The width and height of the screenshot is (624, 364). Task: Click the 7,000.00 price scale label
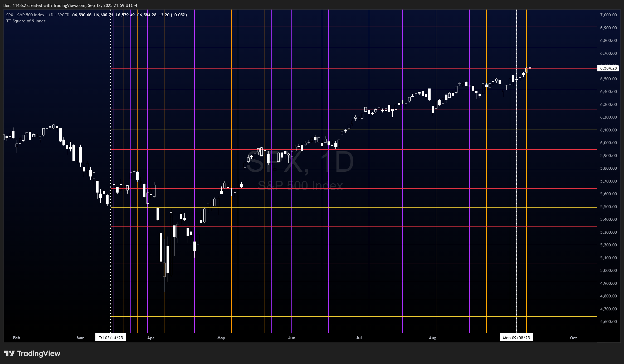(608, 15)
